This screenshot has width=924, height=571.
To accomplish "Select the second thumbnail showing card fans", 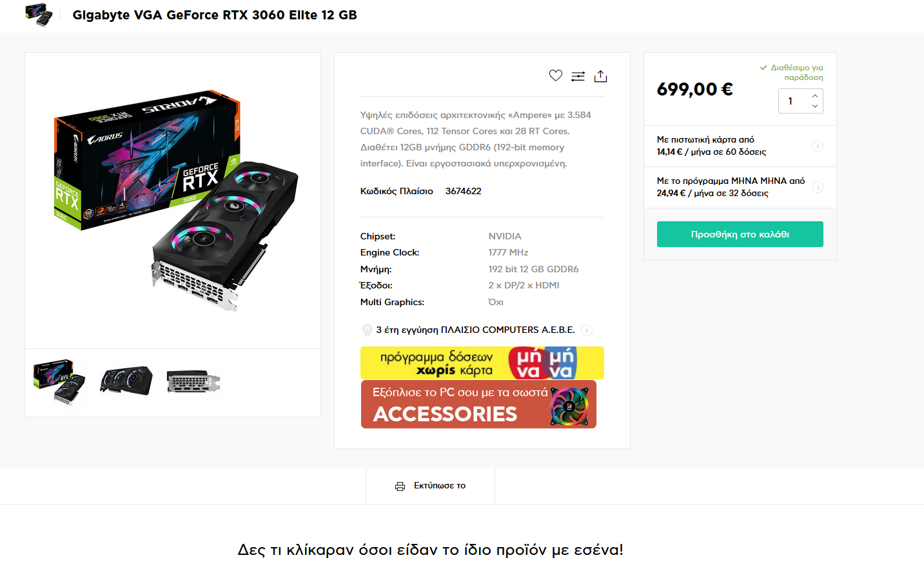I will pos(126,382).
